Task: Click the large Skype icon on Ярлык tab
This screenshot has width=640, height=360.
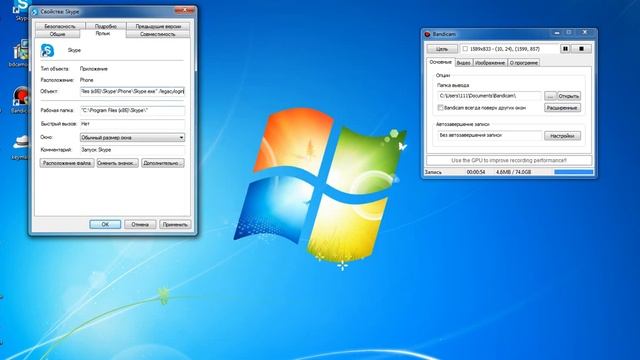Action: (x=47, y=50)
